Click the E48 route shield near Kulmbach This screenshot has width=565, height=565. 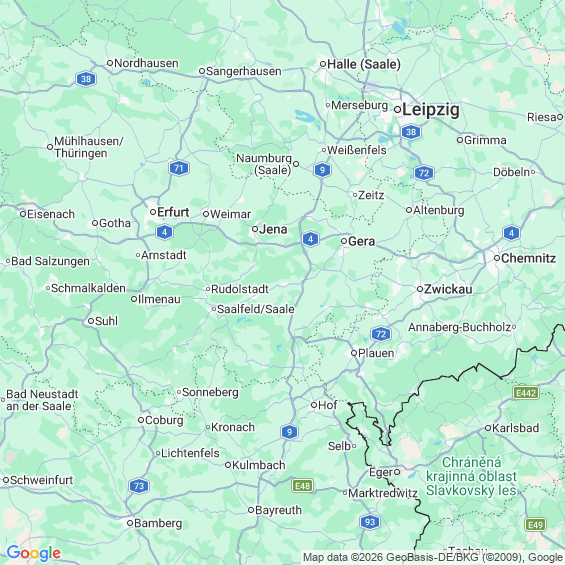point(302,486)
